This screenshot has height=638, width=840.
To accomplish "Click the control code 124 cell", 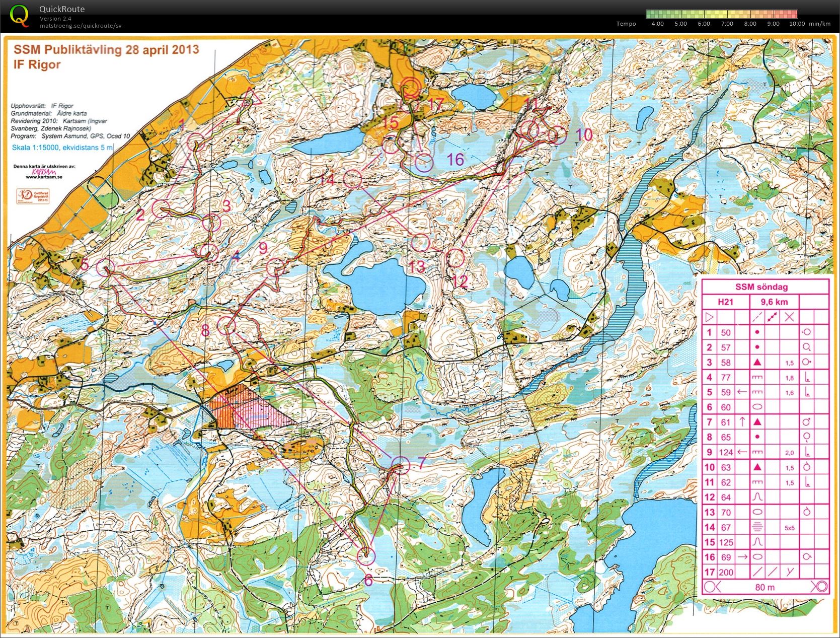I will click(x=726, y=452).
